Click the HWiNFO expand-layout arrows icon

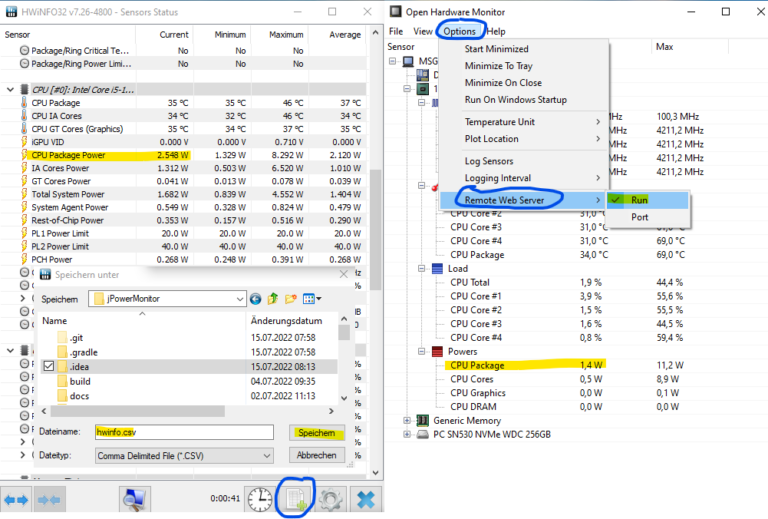(x=16, y=500)
